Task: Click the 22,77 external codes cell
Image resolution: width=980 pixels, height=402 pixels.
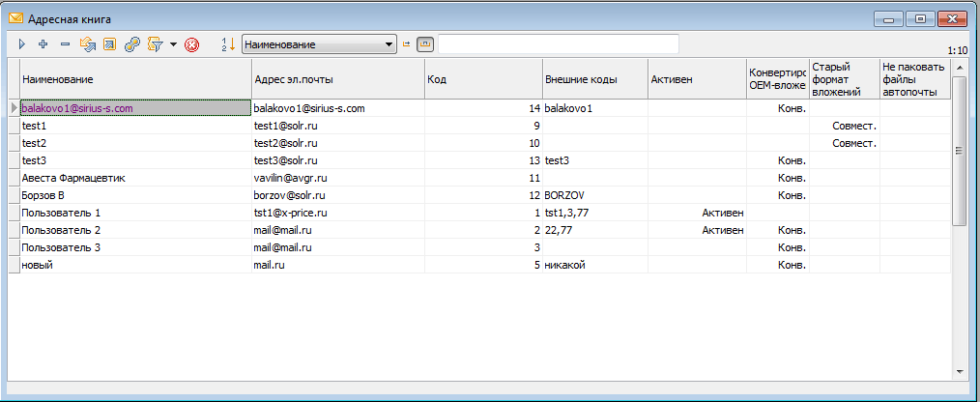Action: [595, 230]
